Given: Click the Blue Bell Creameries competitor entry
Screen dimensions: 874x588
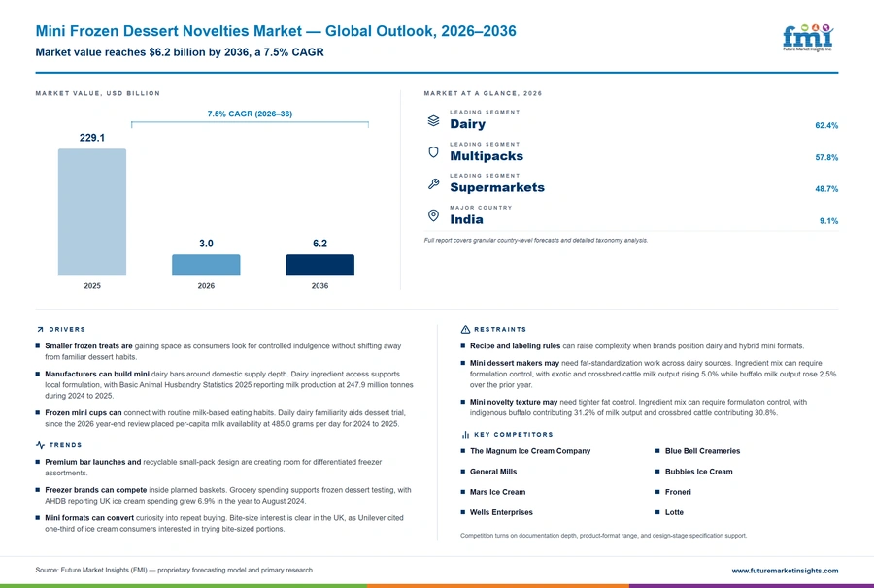Looking at the screenshot, I should click(x=702, y=451).
